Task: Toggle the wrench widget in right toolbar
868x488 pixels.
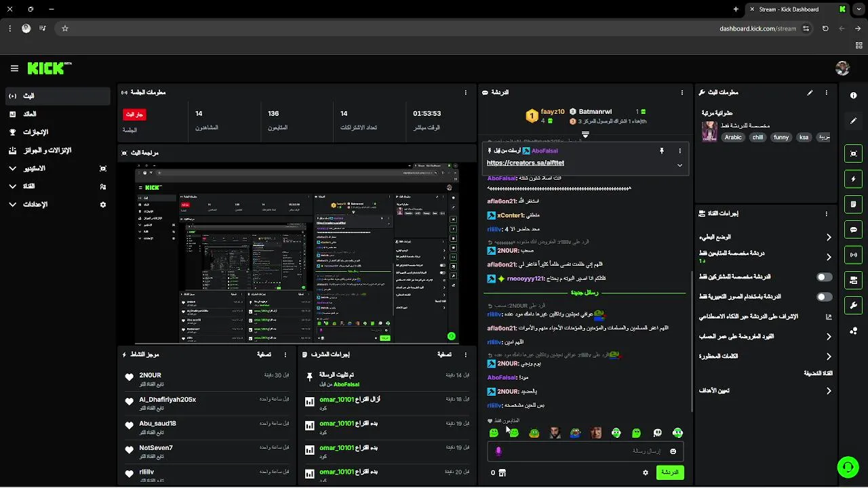Action: pyautogui.click(x=853, y=305)
